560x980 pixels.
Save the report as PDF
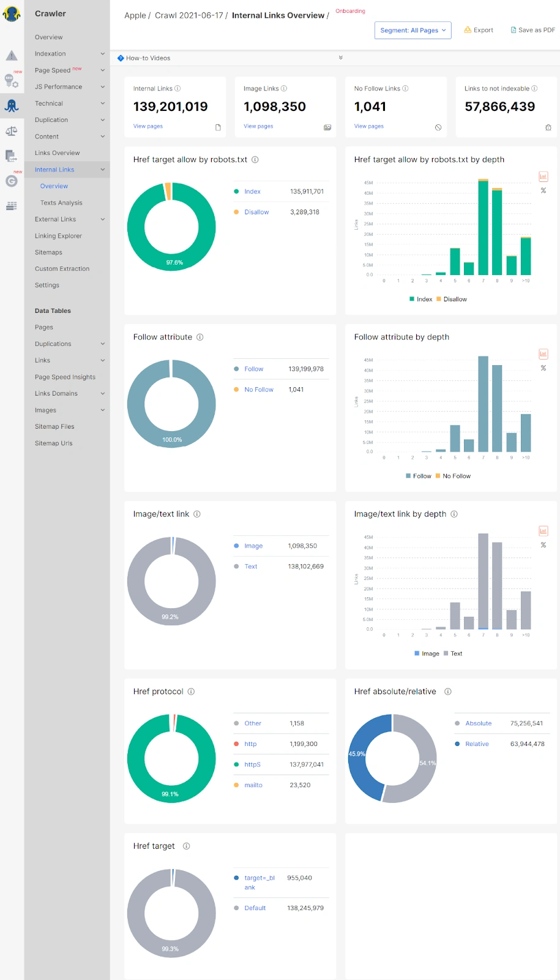tap(532, 30)
